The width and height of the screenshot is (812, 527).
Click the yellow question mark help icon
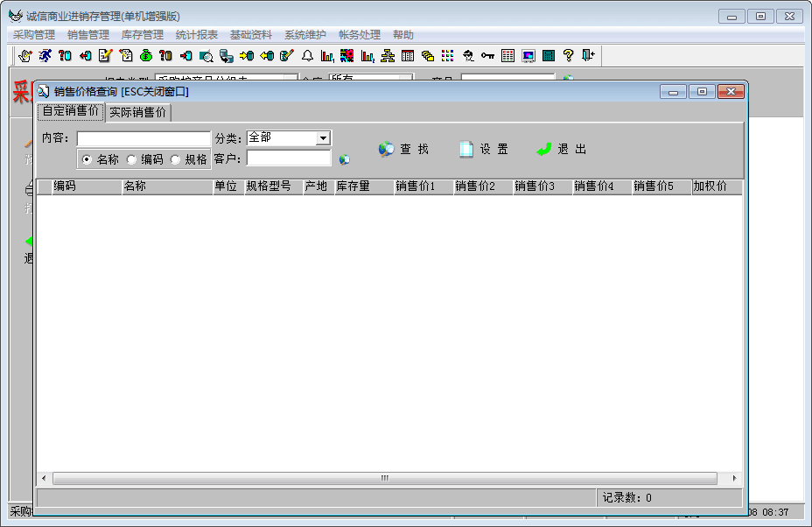569,56
